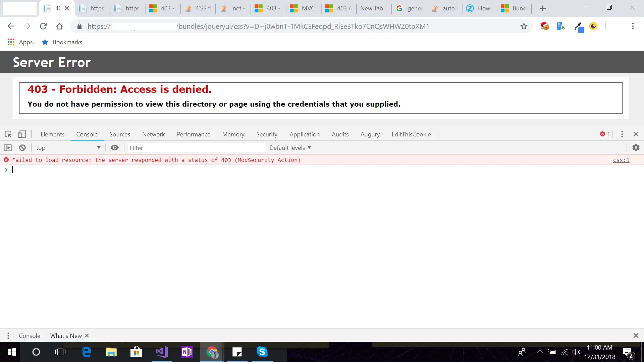The image size is (644, 362).
Task: Open the Default levels dropdown
Action: [290, 147]
